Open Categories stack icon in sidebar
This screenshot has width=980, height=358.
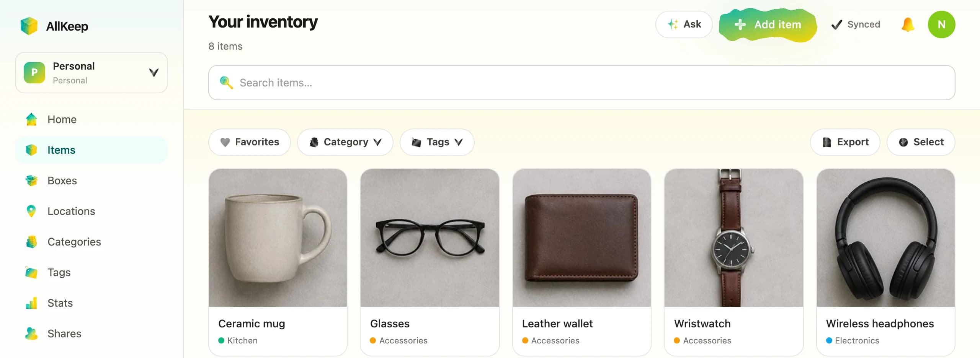point(31,242)
